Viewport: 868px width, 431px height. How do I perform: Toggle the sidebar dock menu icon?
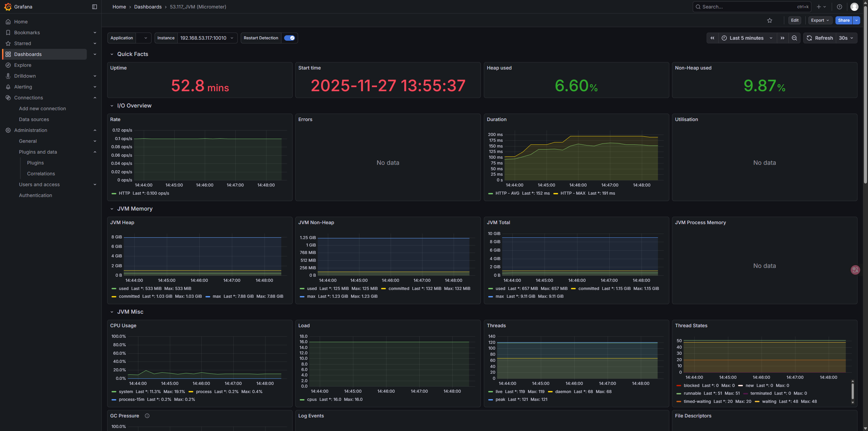pyautogui.click(x=95, y=7)
